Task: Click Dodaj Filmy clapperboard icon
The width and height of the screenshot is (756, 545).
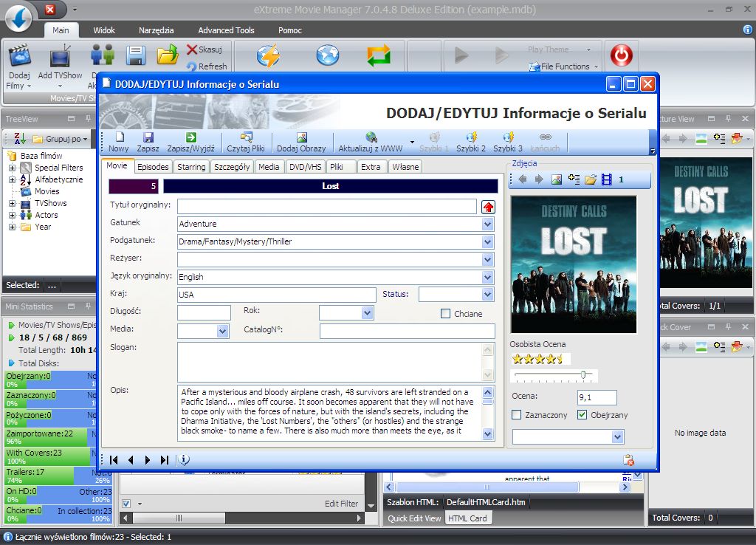Action: tap(20, 55)
